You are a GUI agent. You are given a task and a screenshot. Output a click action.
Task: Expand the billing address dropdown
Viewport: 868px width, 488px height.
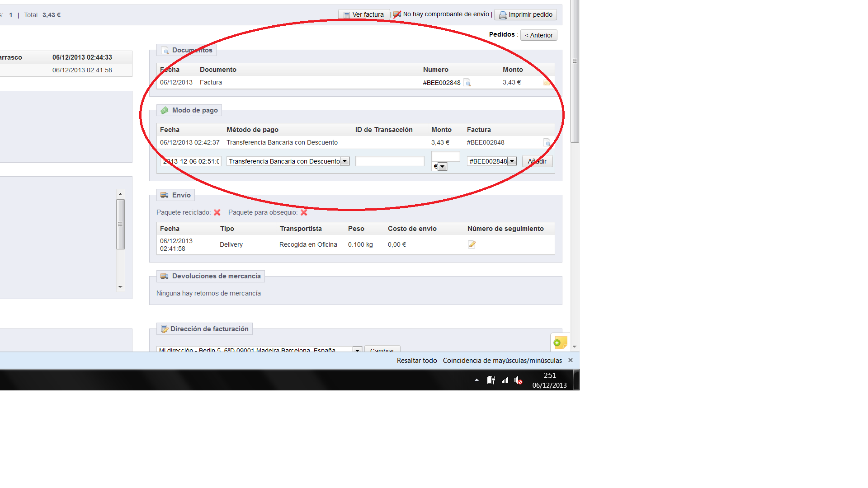[x=357, y=349]
